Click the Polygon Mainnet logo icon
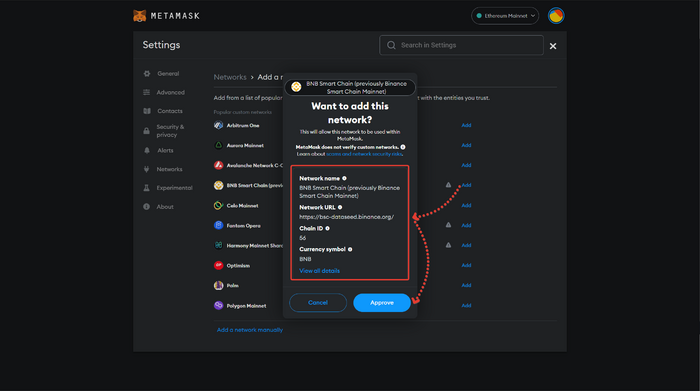The height and width of the screenshot is (391, 700). click(x=218, y=305)
